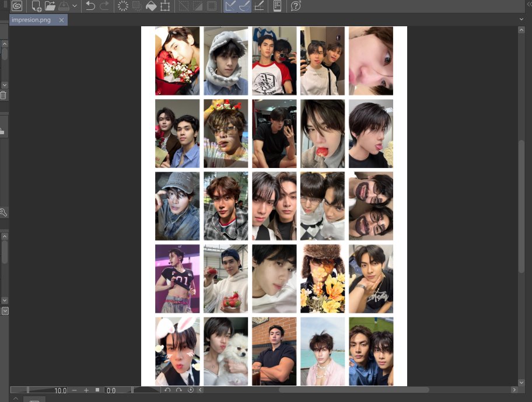The width and height of the screenshot is (532, 402).
Task: Open Clip Studio help via the question mark icon
Action: click(x=296, y=6)
